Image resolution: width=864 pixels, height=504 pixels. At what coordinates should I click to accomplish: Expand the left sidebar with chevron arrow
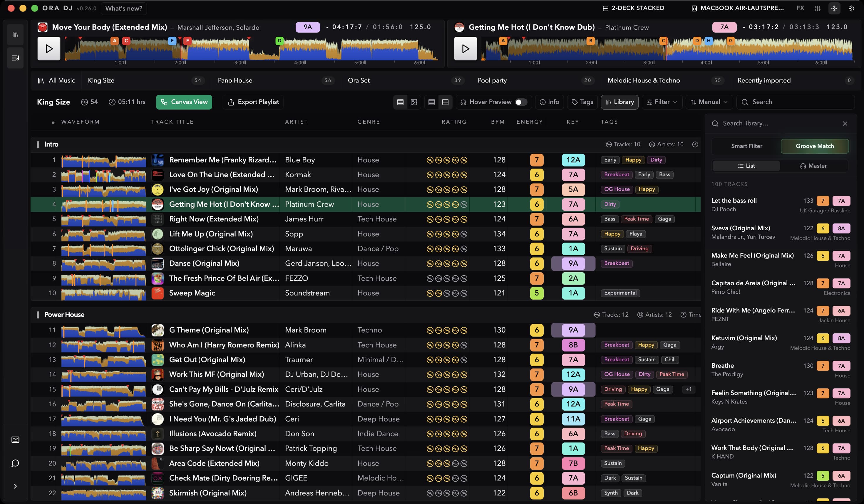point(15,486)
